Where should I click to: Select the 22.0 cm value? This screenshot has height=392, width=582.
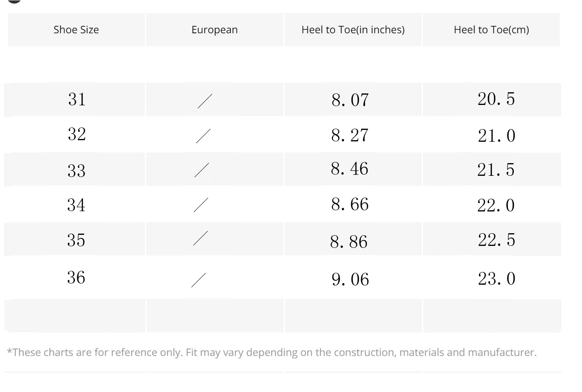point(496,206)
